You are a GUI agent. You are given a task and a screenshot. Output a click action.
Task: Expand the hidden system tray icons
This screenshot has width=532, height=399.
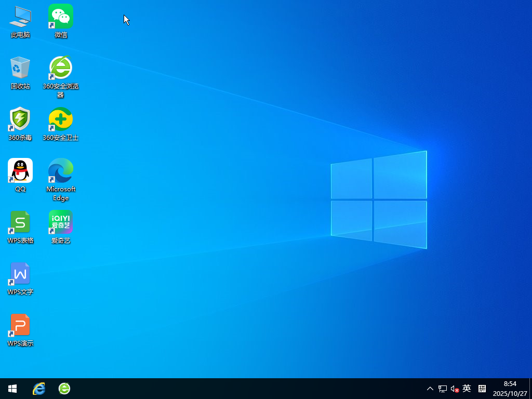click(430, 389)
